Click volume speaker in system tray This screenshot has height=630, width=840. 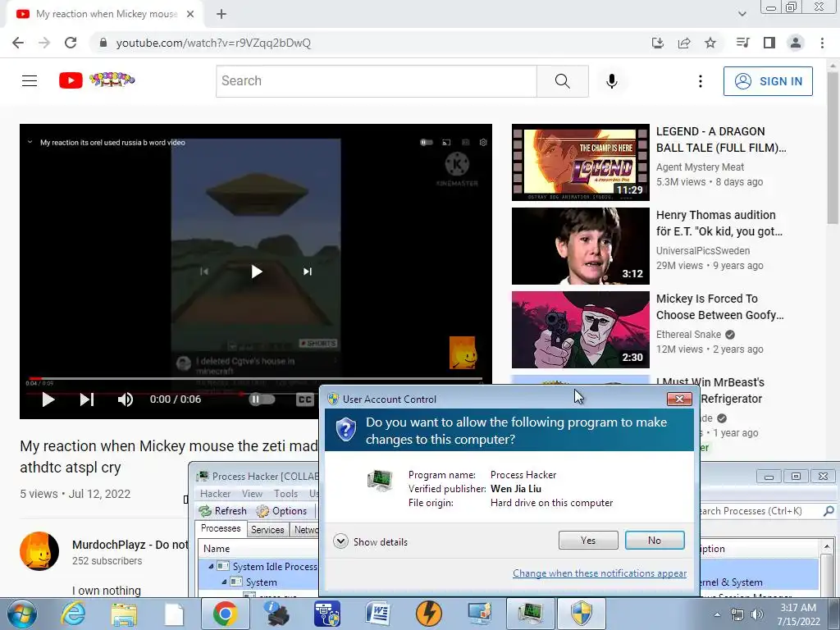click(x=757, y=614)
